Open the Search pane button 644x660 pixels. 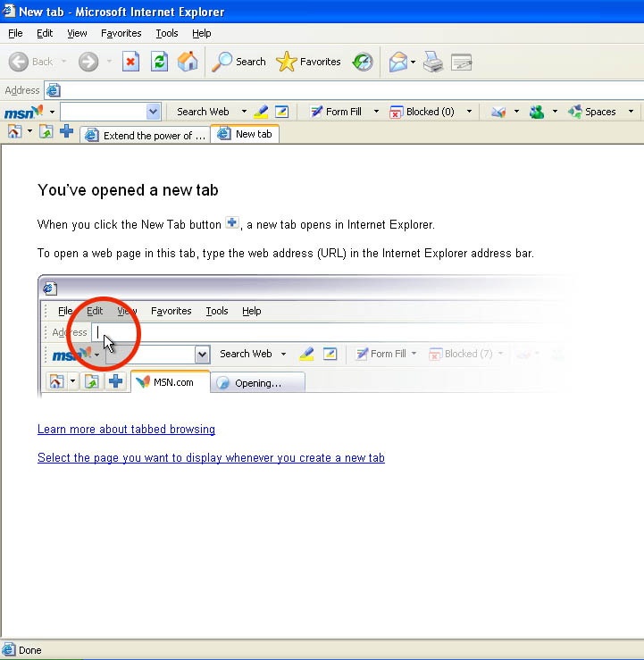coord(238,62)
